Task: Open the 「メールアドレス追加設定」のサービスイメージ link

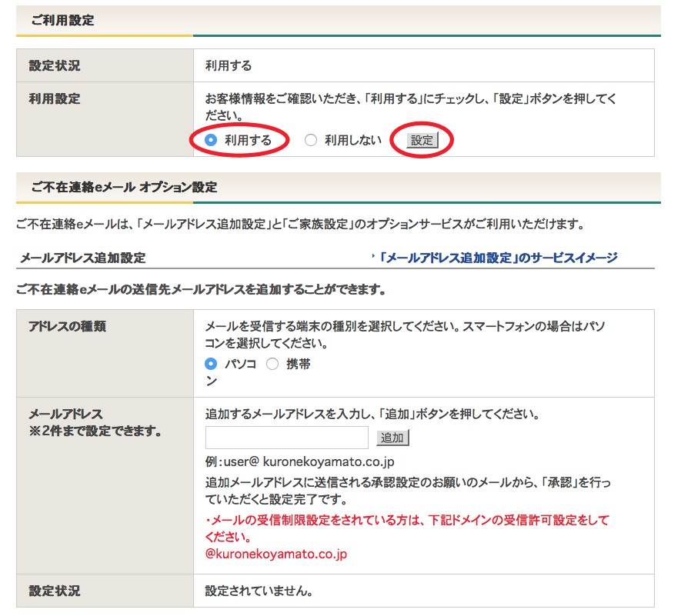Action: point(499,258)
